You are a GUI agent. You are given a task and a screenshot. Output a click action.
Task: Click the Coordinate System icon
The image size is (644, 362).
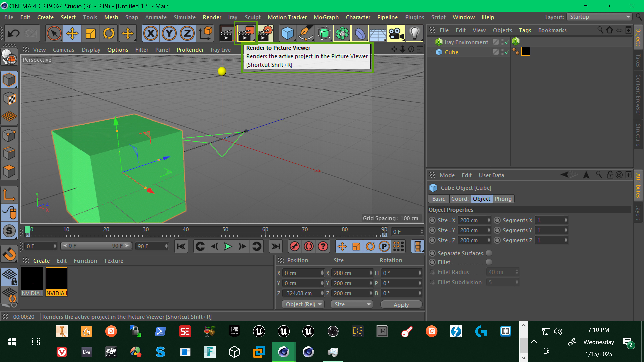[x=205, y=33]
